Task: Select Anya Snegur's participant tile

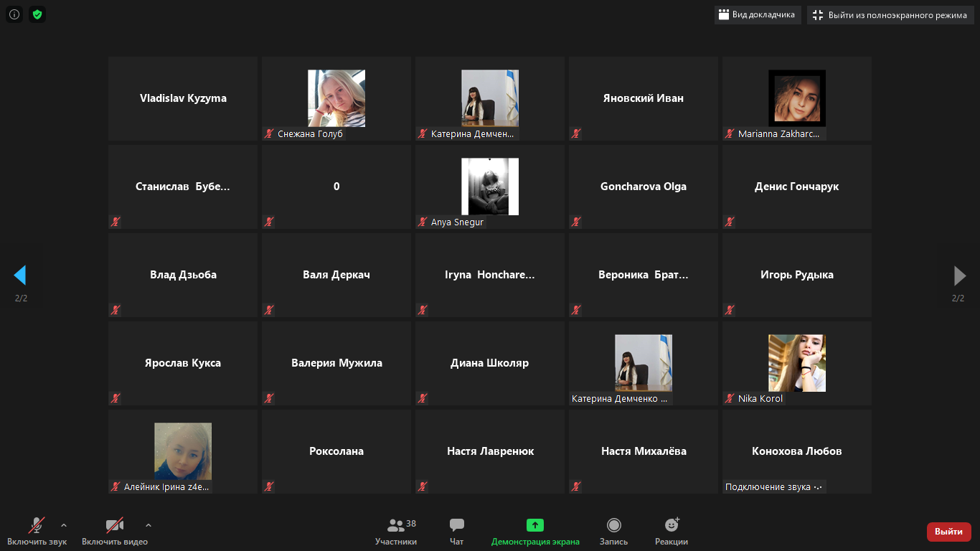Action: [x=490, y=187]
